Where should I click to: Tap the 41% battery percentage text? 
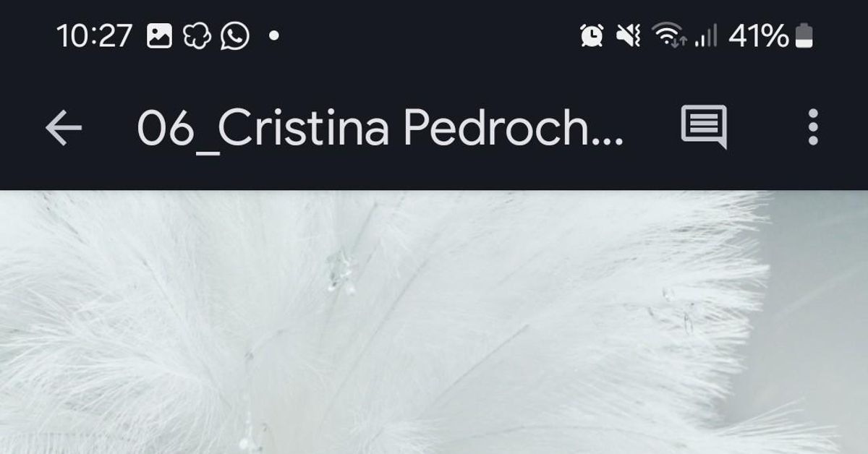point(759,35)
